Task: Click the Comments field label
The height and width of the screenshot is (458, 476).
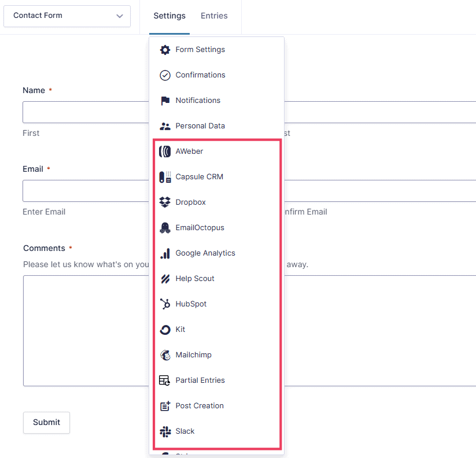Action: [x=44, y=248]
